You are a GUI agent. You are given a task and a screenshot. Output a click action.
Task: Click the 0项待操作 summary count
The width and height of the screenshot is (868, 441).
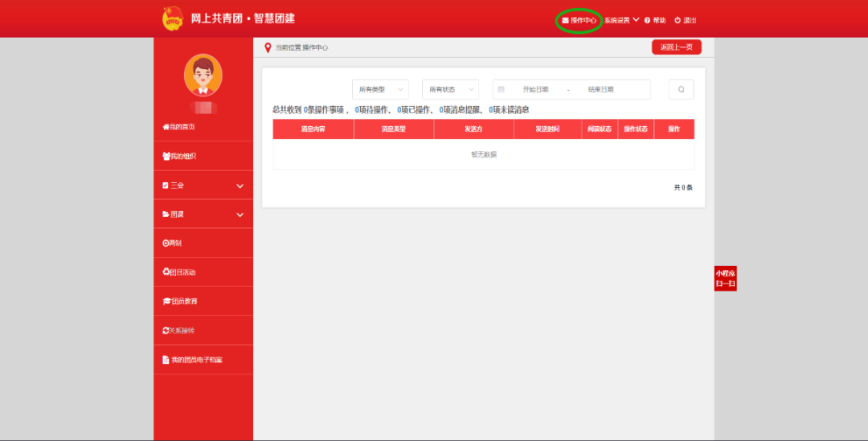pos(371,110)
